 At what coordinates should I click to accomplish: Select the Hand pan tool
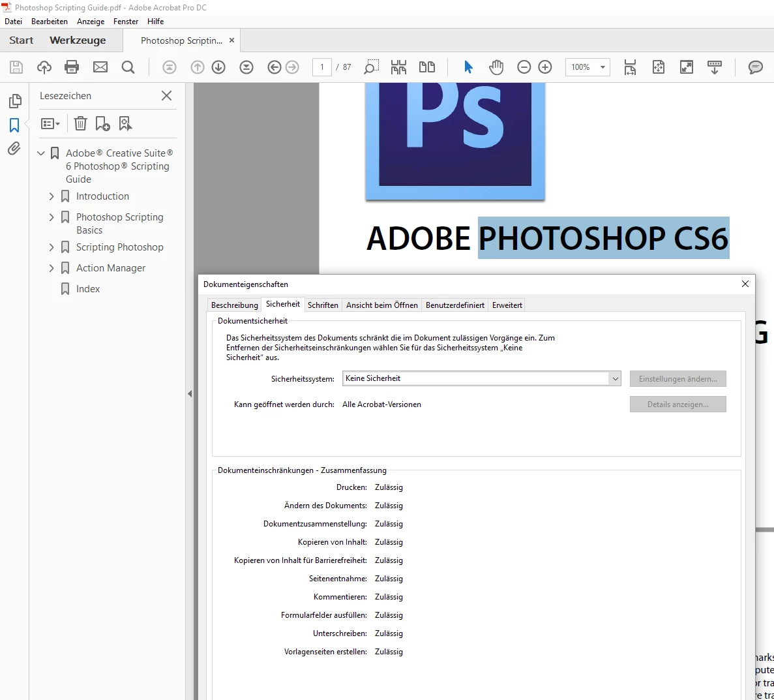click(x=496, y=67)
